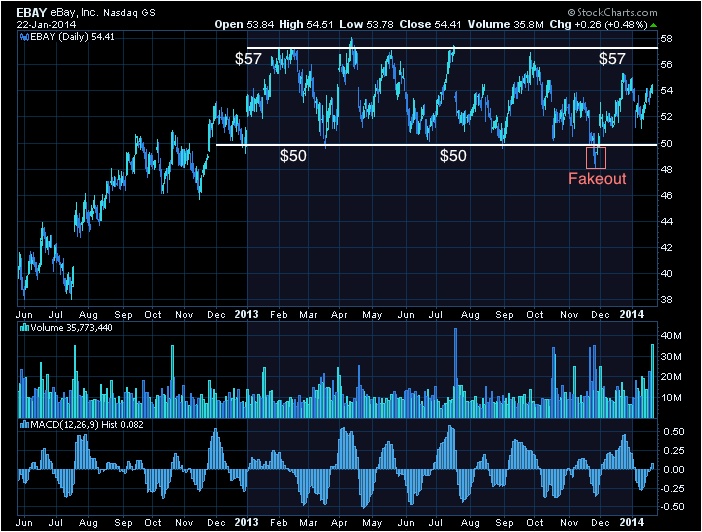
Task: Click the tallest volume bar near 40M
Action: point(455,373)
